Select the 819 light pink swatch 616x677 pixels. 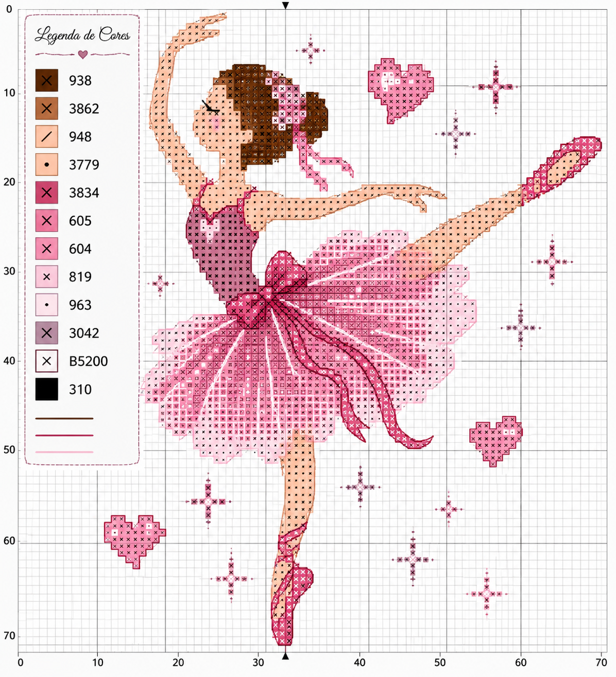tap(46, 277)
